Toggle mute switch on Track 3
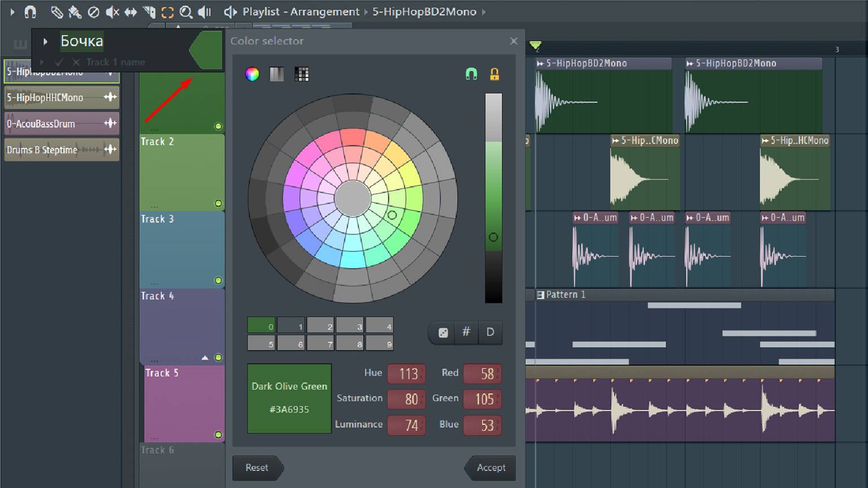Image resolution: width=868 pixels, height=488 pixels. click(x=218, y=281)
